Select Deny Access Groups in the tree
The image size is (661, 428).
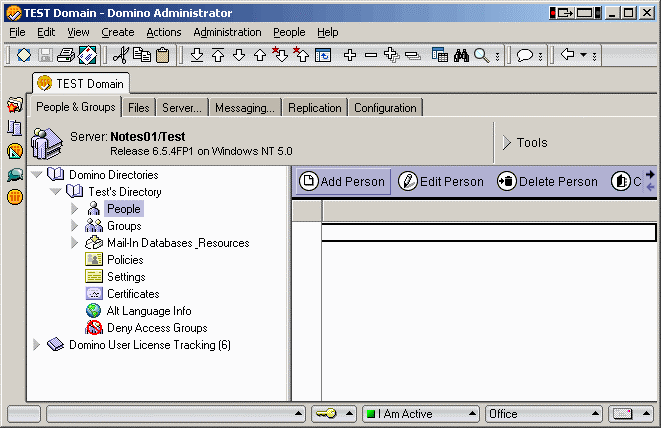pyautogui.click(x=157, y=328)
